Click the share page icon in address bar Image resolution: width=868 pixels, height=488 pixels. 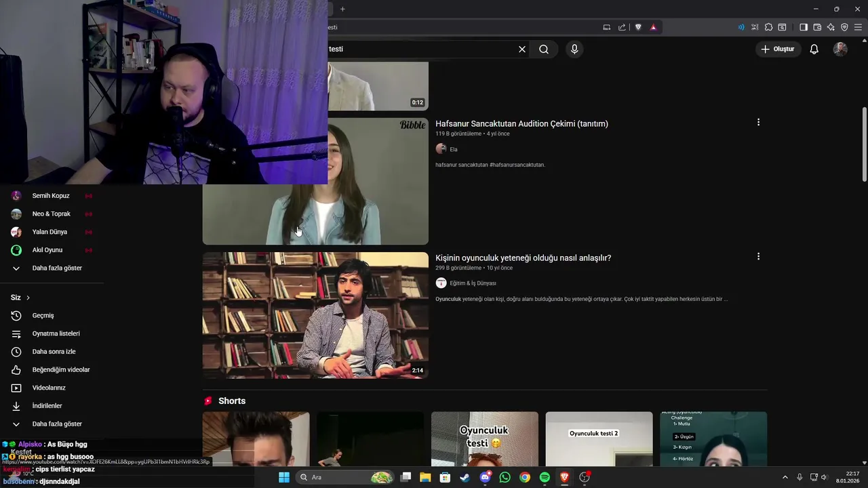[x=623, y=27]
